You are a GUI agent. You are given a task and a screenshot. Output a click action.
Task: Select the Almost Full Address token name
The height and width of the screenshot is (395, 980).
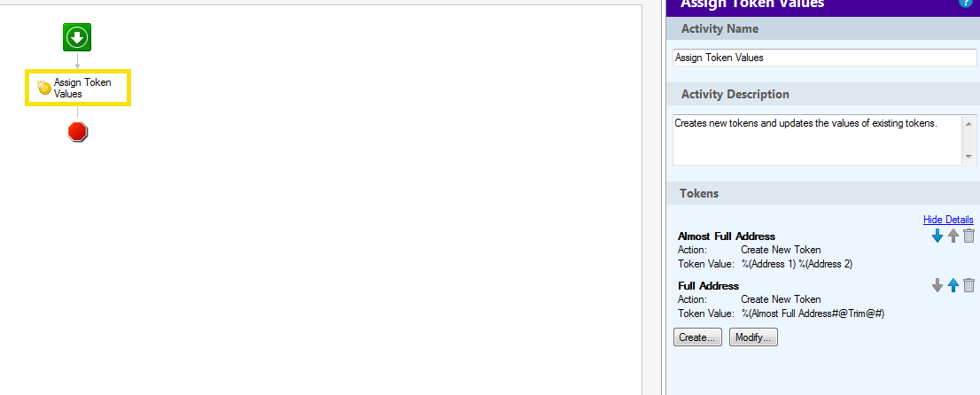point(727,236)
